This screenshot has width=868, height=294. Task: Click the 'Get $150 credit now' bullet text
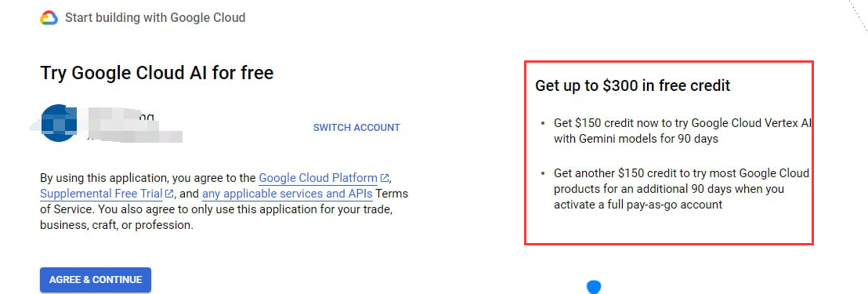(682, 131)
